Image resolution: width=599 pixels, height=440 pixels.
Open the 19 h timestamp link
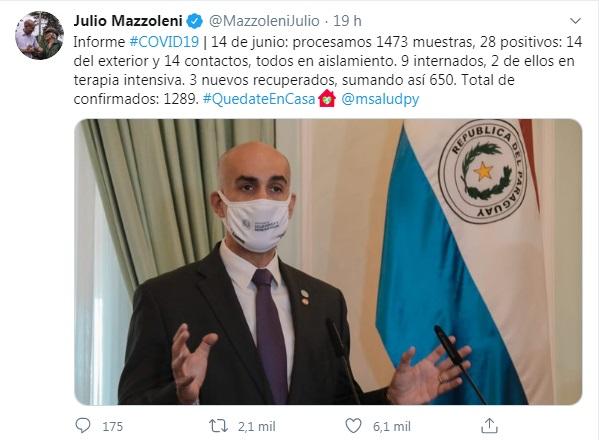tap(347, 21)
